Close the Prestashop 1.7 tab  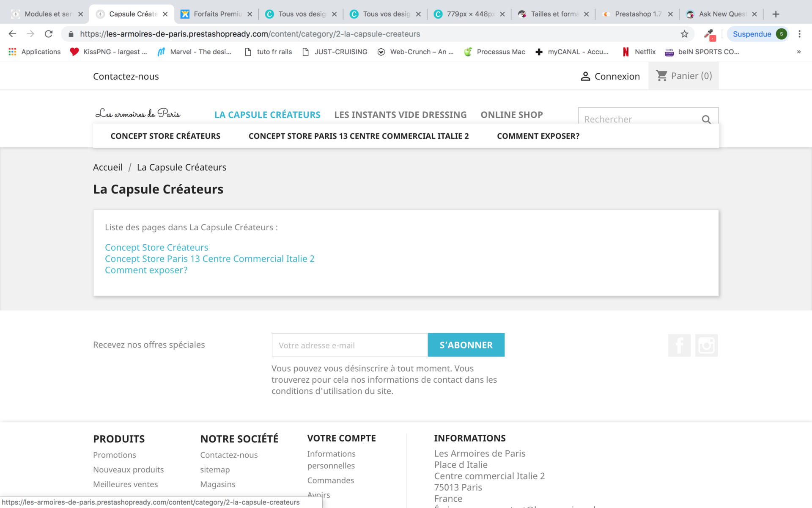tap(670, 14)
